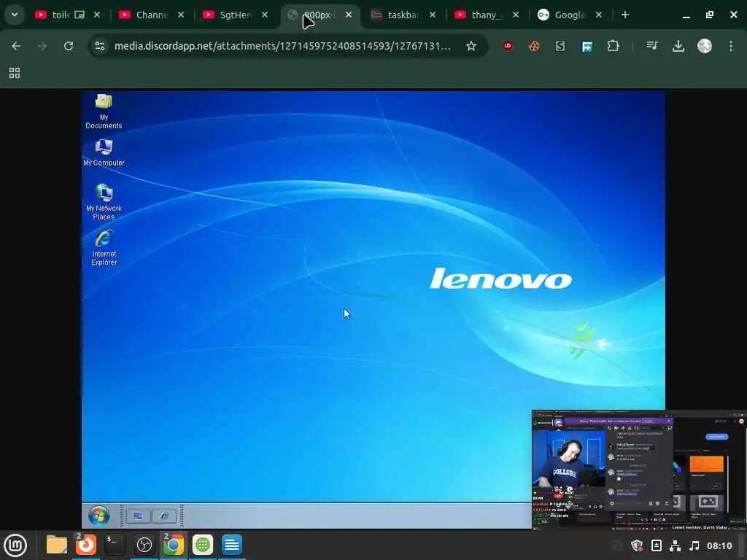Viewport: 747px width, 560px height.
Task: Open the blue extension next to puzzle icon
Action: pos(587,46)
